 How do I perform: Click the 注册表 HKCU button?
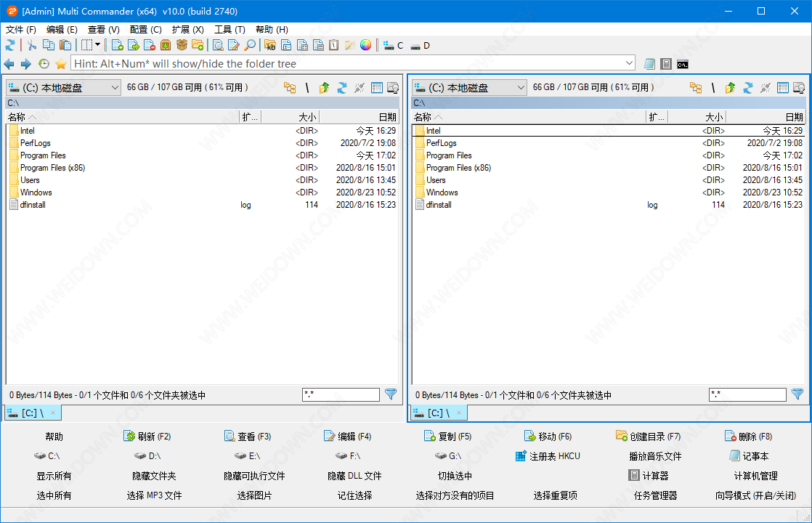[x=548, y=456]
